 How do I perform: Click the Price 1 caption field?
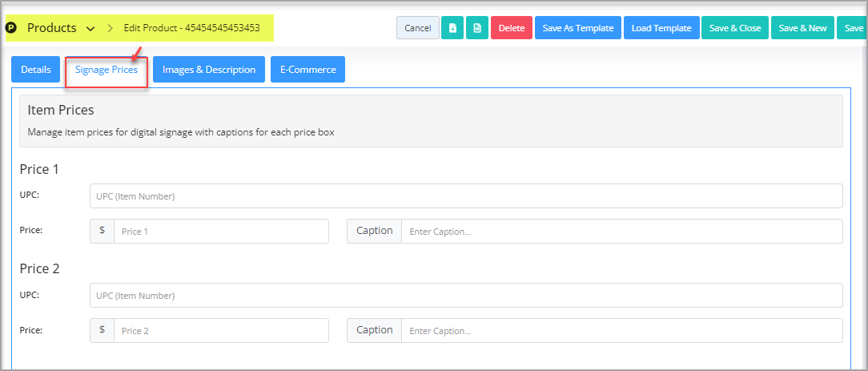(621, 231)
